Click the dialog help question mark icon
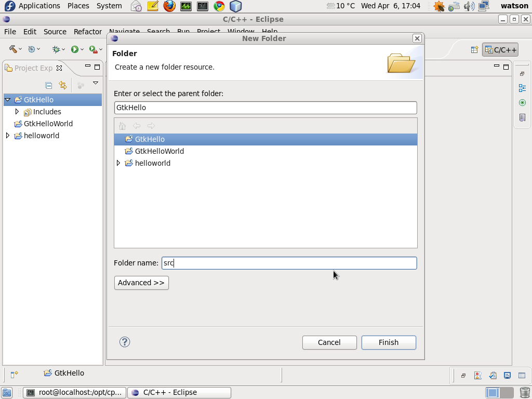 point(125,342)
